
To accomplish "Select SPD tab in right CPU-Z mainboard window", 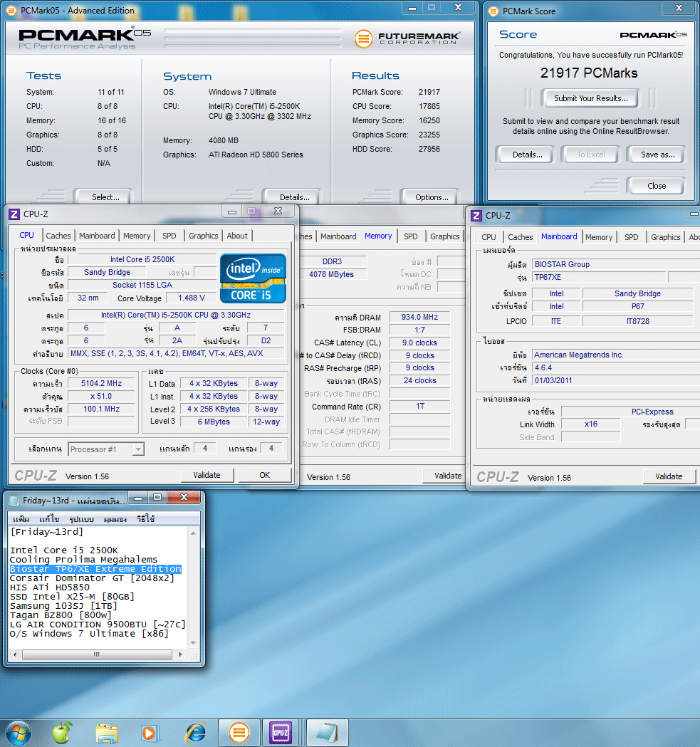I will point(632,237).
